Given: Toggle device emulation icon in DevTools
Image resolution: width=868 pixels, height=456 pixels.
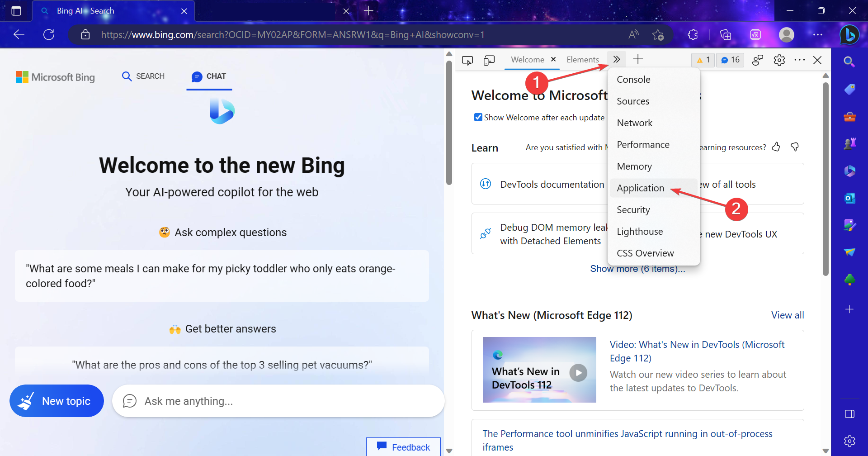Looking at the screenshot, I should point(489,60).
